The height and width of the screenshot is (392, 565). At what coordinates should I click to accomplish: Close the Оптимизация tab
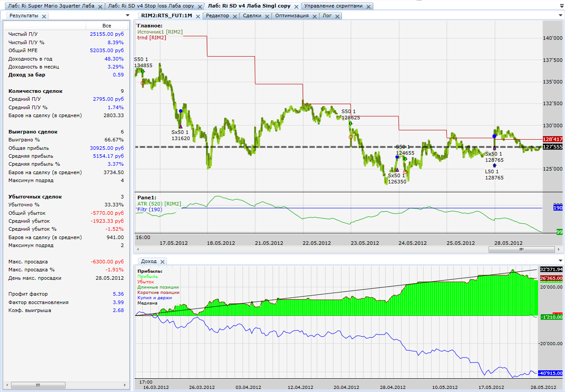[314, 16]
